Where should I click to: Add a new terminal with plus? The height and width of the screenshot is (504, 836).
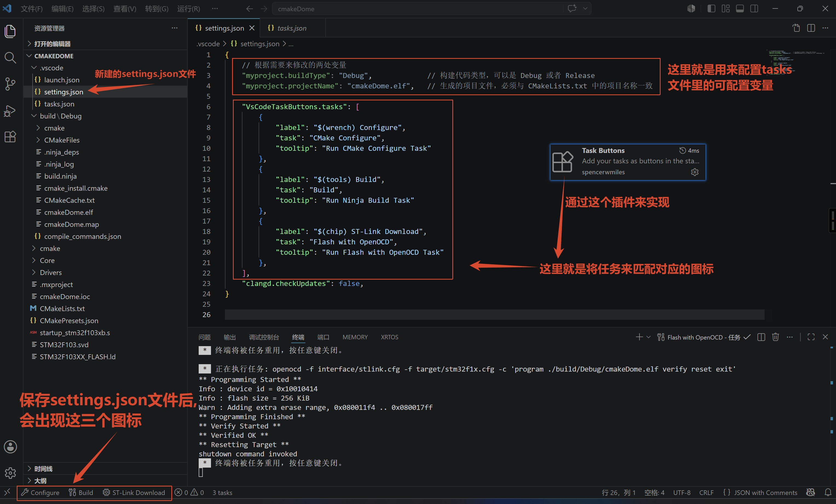[x=639, y=337]
